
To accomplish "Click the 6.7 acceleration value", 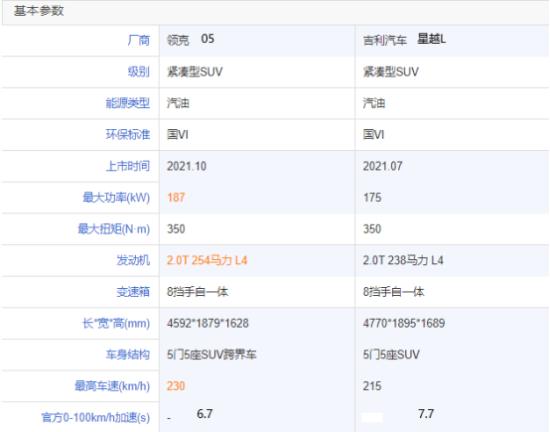I will [204, 414].
